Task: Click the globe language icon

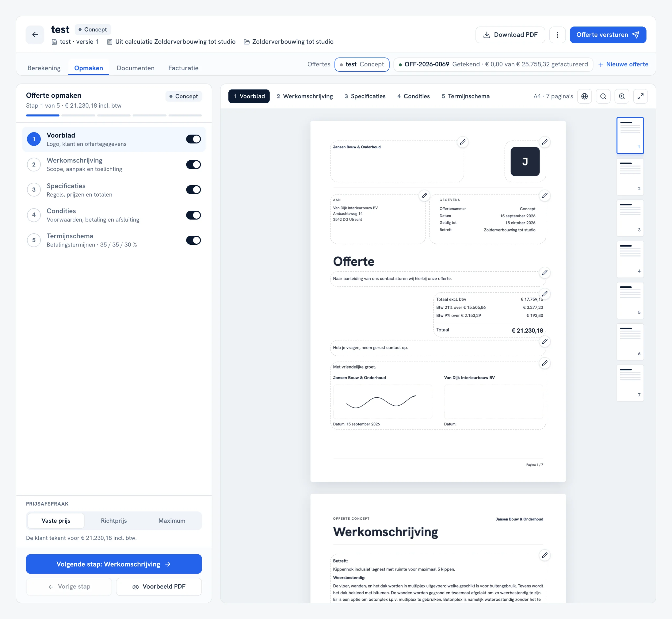Action: [585, 96]
